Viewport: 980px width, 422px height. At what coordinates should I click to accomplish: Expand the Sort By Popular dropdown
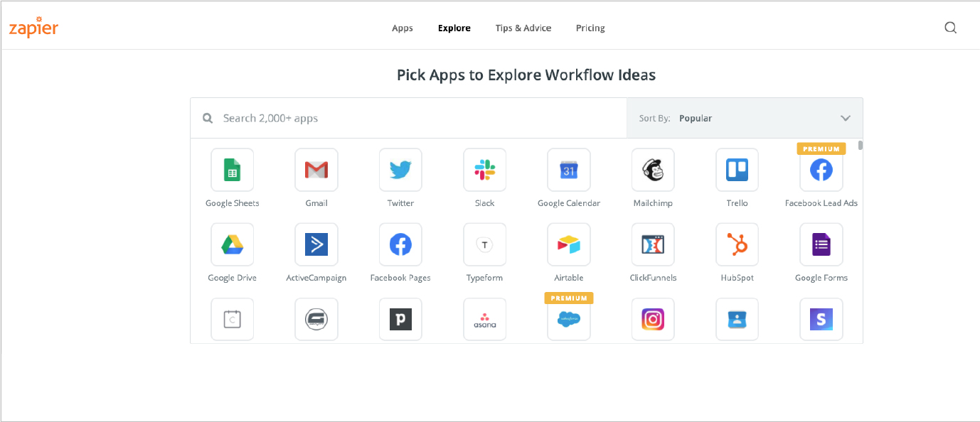click(x=745, y=118)
